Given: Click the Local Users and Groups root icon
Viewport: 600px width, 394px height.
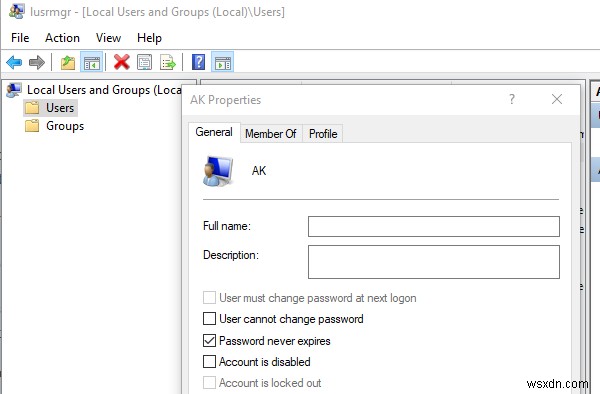Looking at the screenshot, I should point(14,90).
